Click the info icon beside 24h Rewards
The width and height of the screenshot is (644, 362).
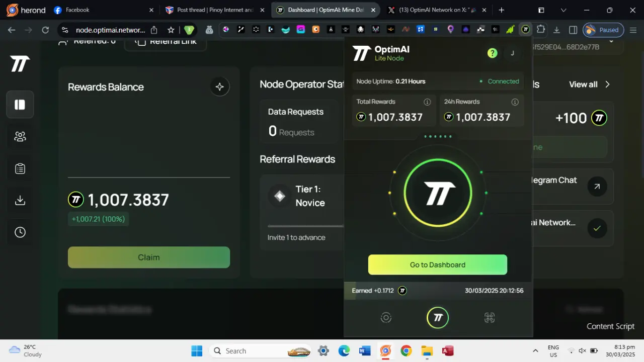[515, 102]
